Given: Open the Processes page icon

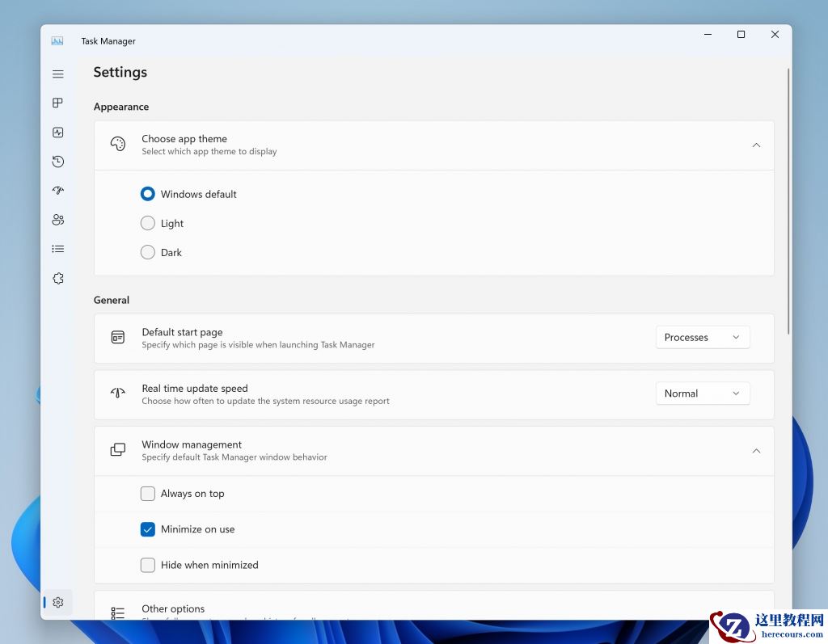Looking at the screenshot, I should coord(57,103).
